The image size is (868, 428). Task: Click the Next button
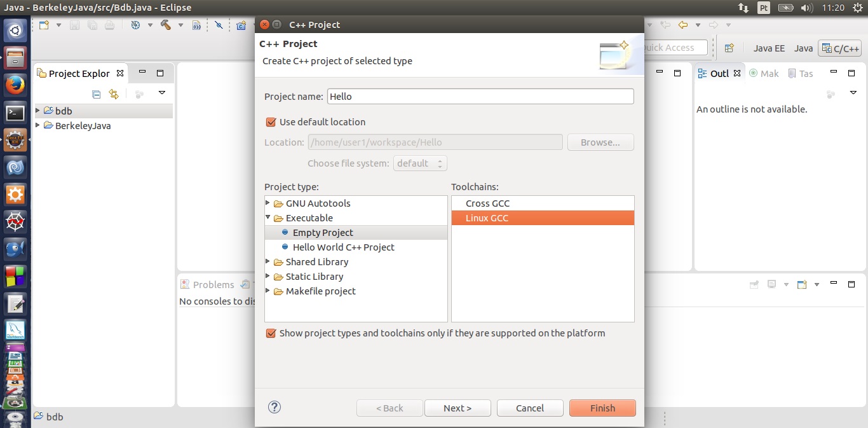coord(458,408)
